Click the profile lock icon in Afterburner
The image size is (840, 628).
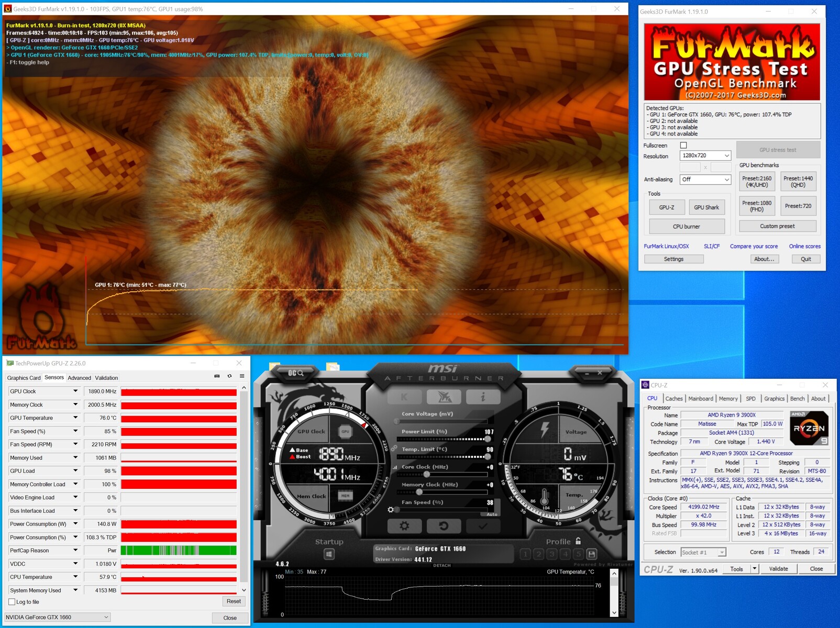pyautogui.click(x=578, y=541)
